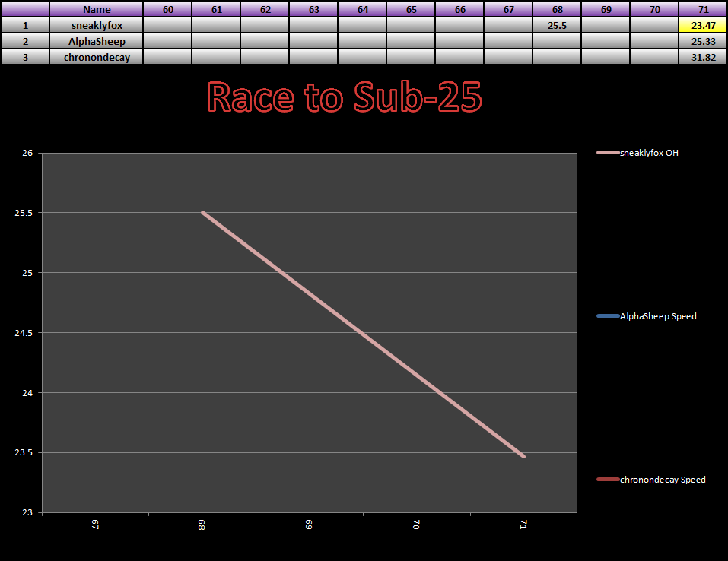Select the Name column header
The image size is (728, 561).
97,9
